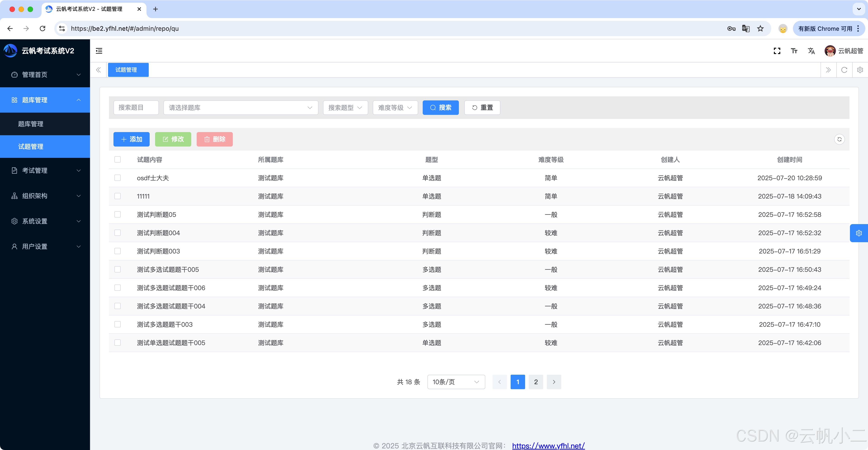Viewport: 868px width, 450px height.
Task: Focus the 搜索题目 search input
Action: (136, 108)
